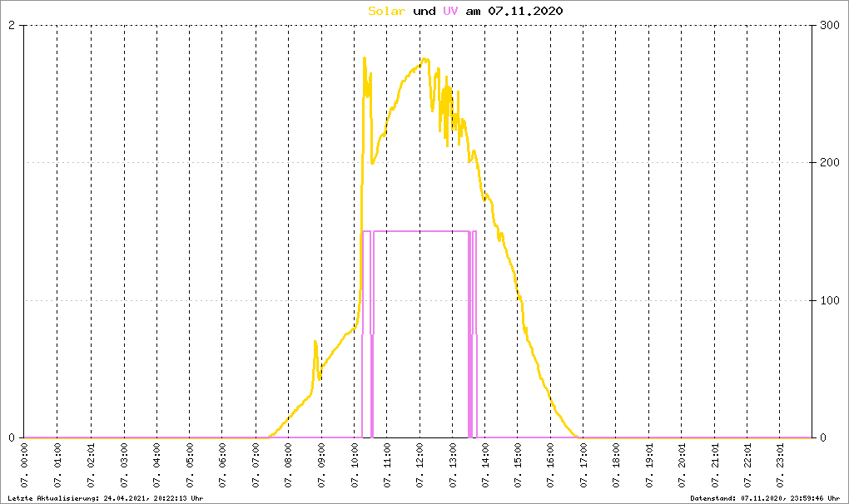Select the 07:00 time label on x-axis
849x504 pixels.
point(256,466)
